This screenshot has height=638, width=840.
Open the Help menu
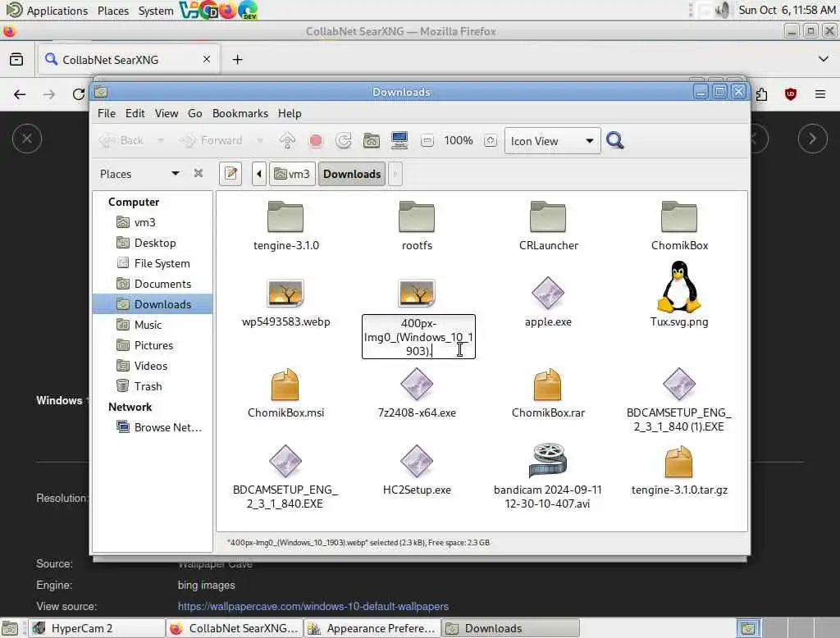[x=290, y=113]
